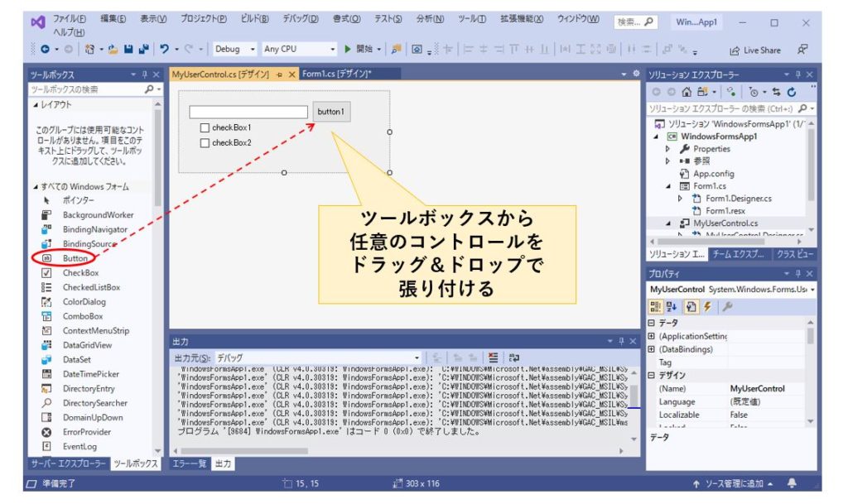848x504 pixels.
Task: Open the designer tab settings gear icon
Action: click(x=636, y=74)
